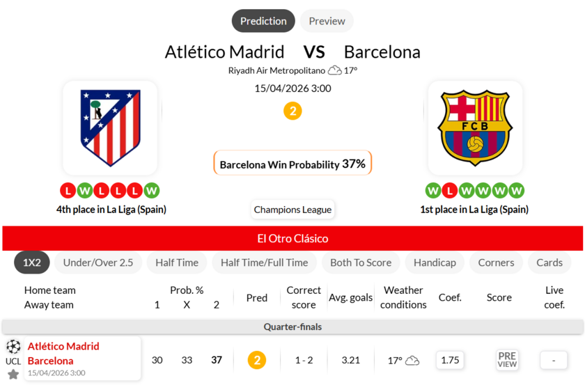
Task: Click the orange prediction circle in match row
Action: [257, 360]
